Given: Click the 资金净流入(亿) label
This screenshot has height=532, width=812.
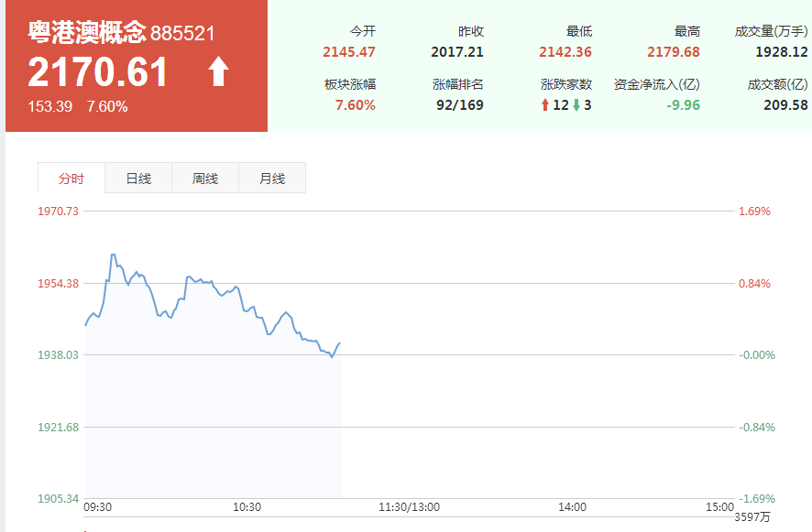Looking at the screenshot, I should [x=656, y=84].
